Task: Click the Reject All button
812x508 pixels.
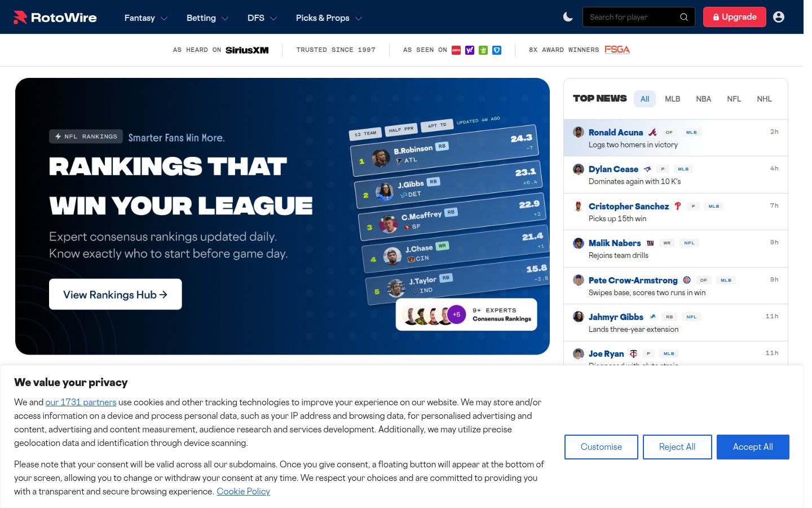Action: click(677, 447)
